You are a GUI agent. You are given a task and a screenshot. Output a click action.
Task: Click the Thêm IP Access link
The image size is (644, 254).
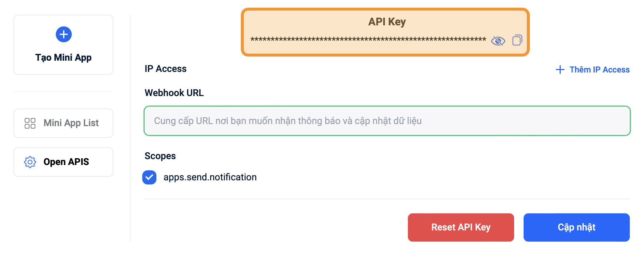pyautogui.click(x=599, y=70)
